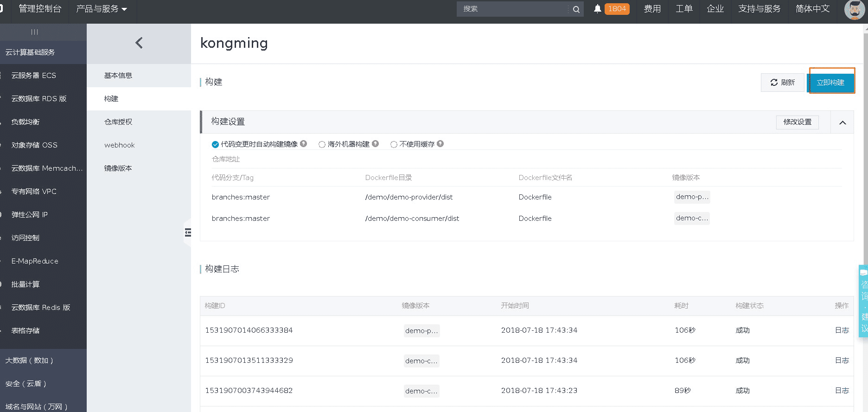Toggle 代码变更时自动构建镜像 option
The image size is (868, 412).
click(215, 144)
